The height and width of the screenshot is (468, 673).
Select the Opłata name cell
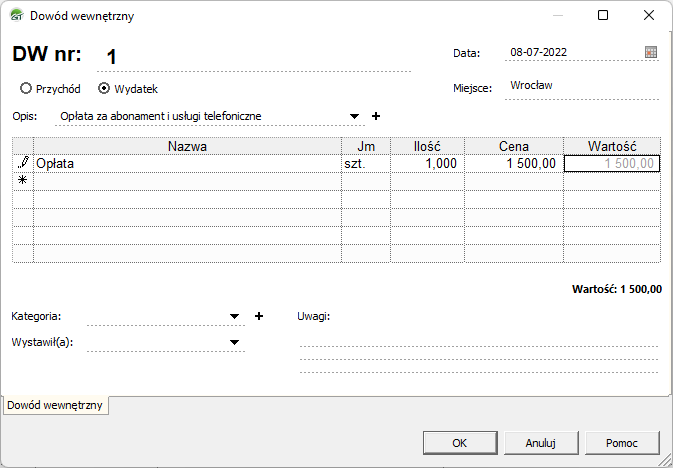(x=187, y=164)
